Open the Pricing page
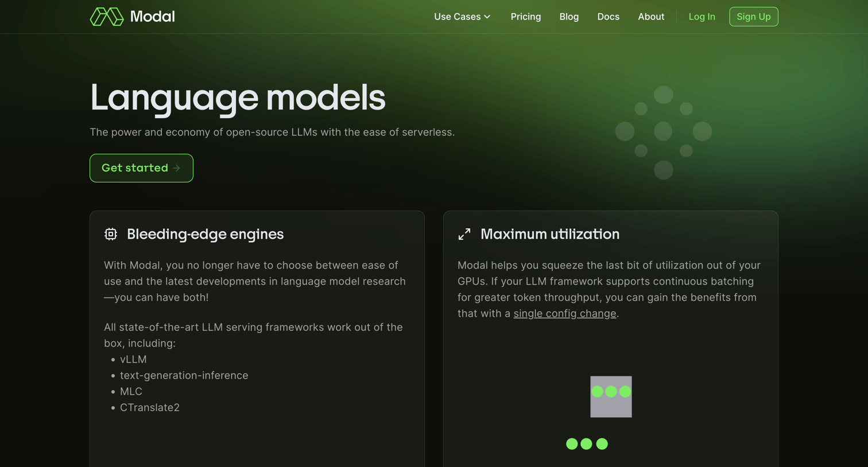This screenshot has width=868, height=467. tap(526, 17)
